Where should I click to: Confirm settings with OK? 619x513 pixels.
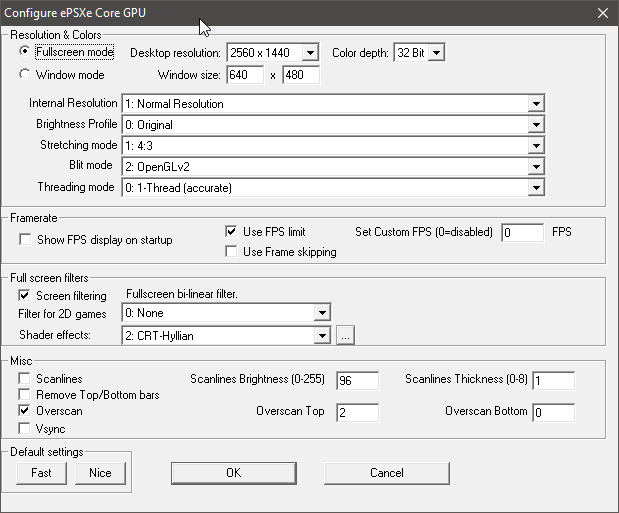tap(234, 473)
